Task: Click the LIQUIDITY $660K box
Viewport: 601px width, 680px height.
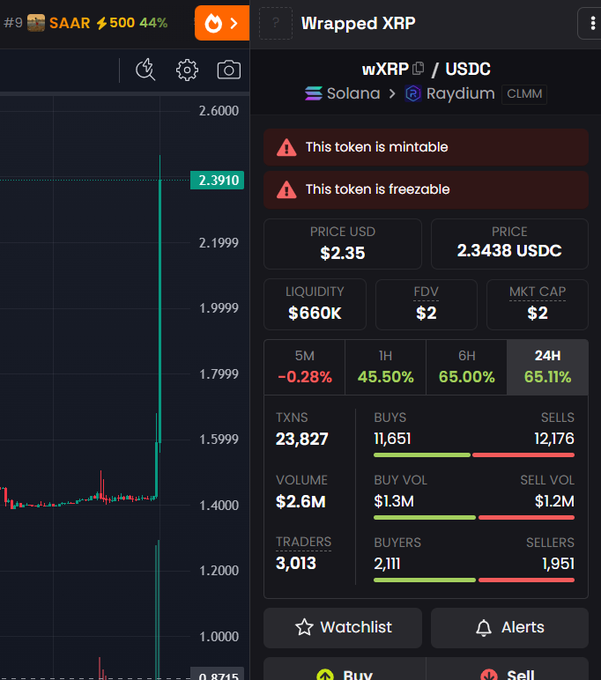Action: pyautogui.click(x=315, y=304)
